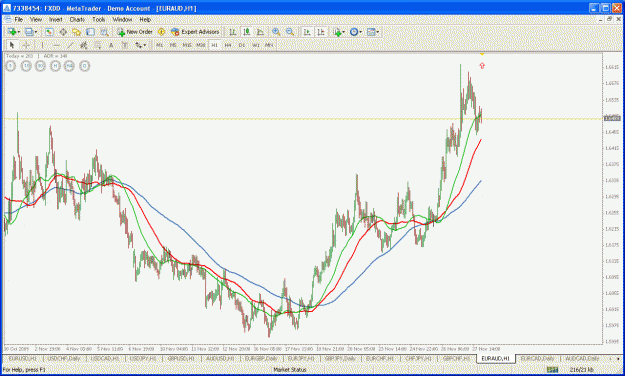
Task: Open the Insert menu
Action: tap(55, 19)
